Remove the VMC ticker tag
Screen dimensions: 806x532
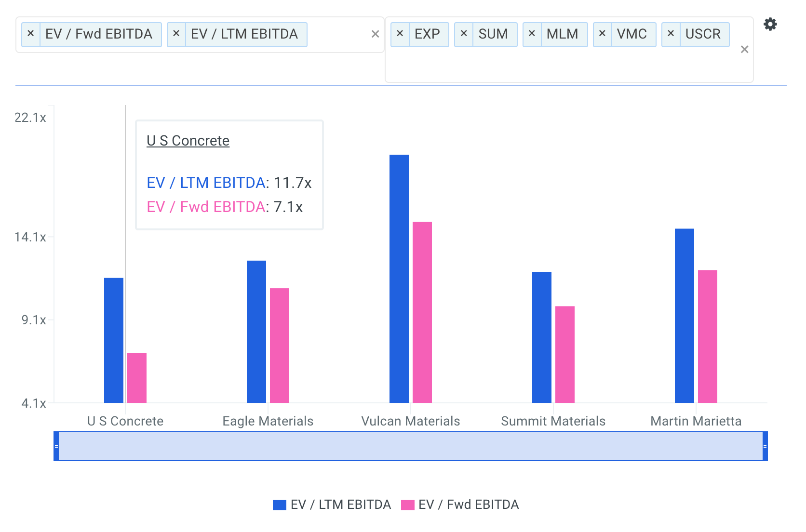[603, 34]
